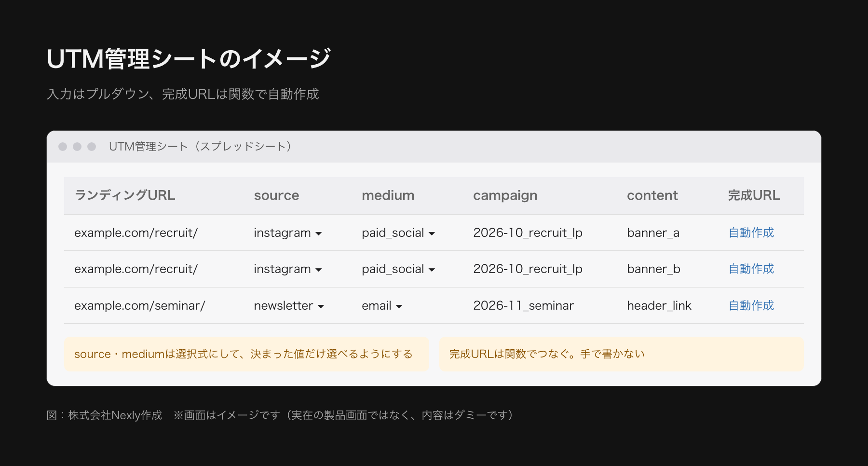Open the instagram dropdown in banner_b row
This screenshot has width=868, height=466.
(x=288, y=269)
